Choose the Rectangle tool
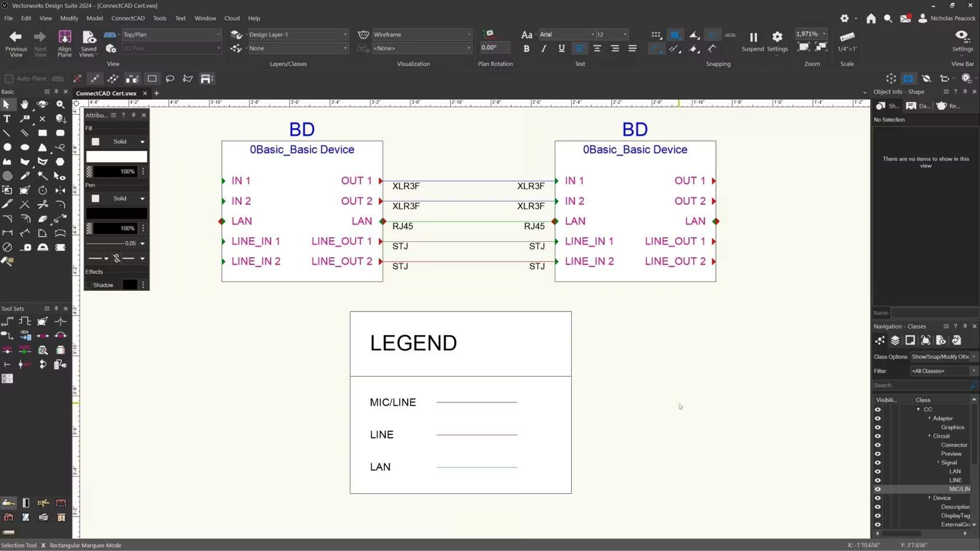This screenshot has height=551, width=980. 43,133
